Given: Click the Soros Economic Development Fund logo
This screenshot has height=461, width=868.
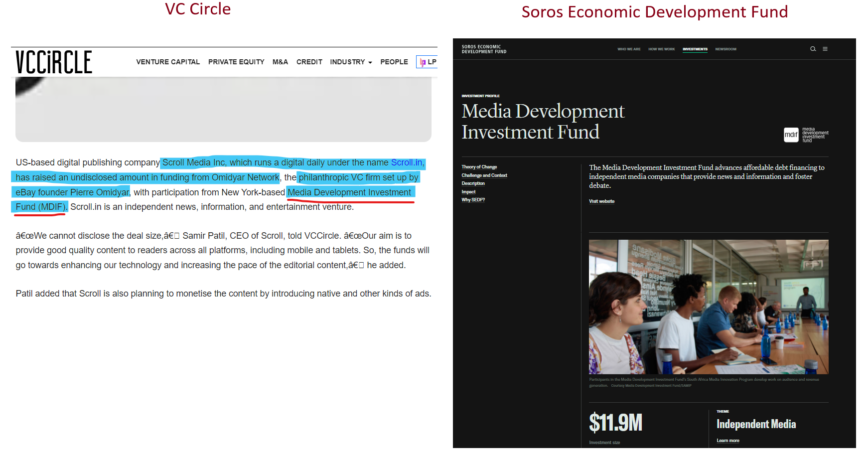Looking at the screenshot, I should click(484, 49).
